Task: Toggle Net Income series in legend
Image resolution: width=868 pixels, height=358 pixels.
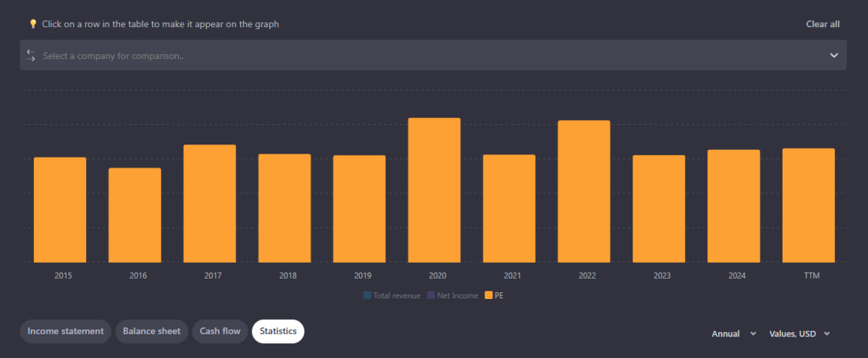Action: (x=458, y=296)
